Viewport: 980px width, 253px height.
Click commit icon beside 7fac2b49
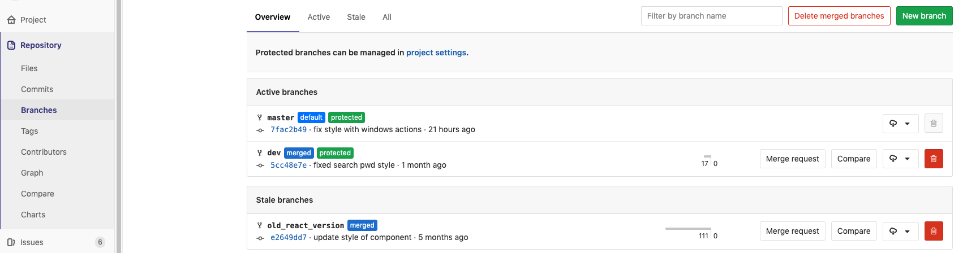click(260, 130)
